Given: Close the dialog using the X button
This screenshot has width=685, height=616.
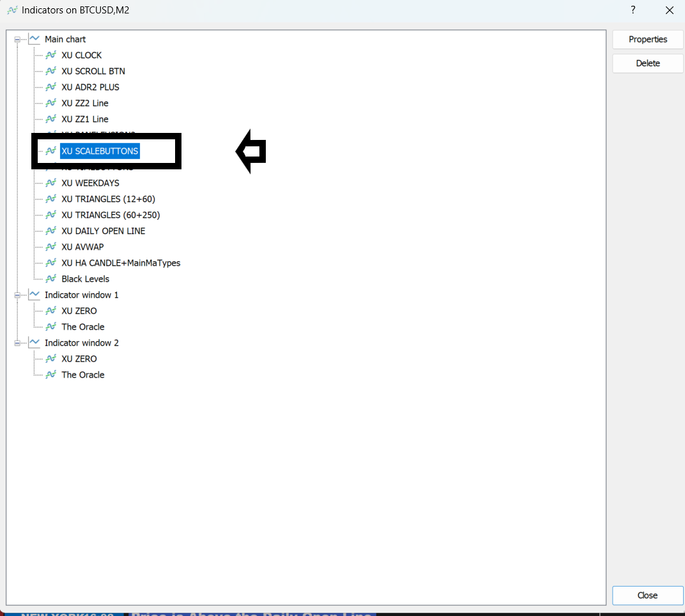Looking at the screenshot, I should [669, 10].
